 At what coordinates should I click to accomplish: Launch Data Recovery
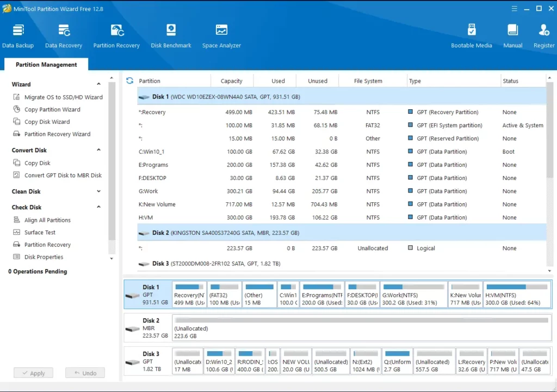pos(63,34)
